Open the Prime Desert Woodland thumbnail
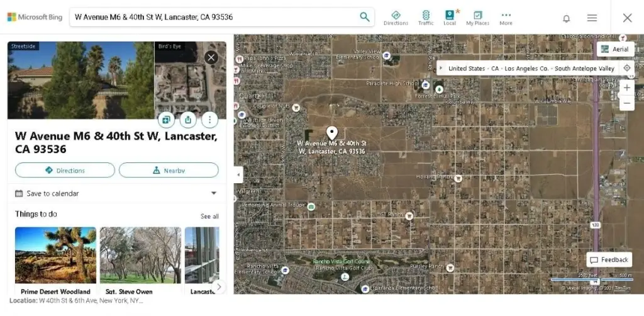644x316 pixels. click(55, 256)
